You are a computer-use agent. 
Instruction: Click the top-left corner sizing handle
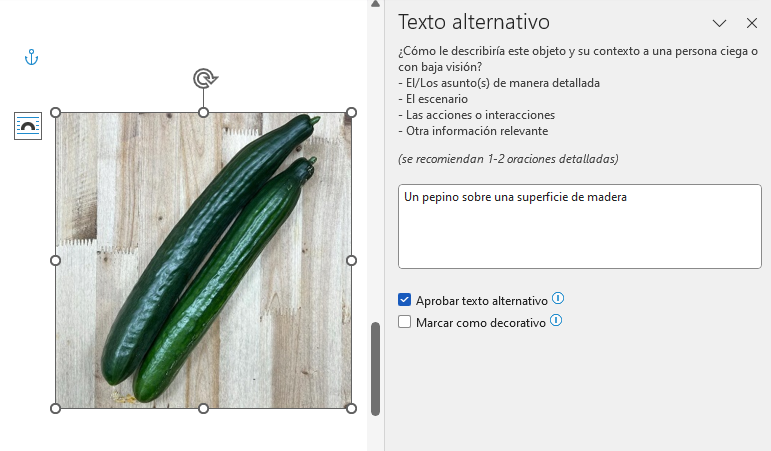[56, 113]
